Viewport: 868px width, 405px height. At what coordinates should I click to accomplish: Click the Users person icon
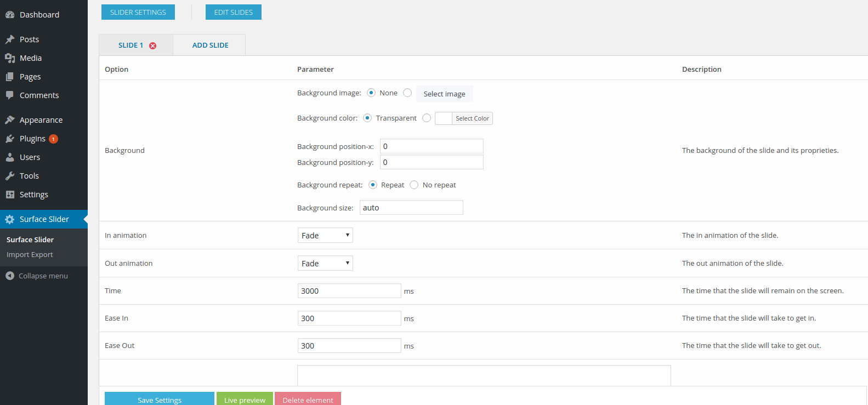(10, 157)
